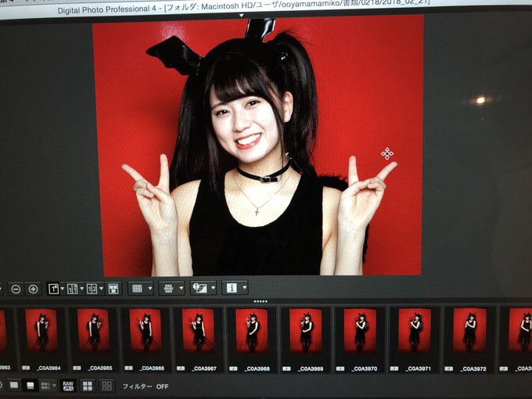The image size is (532, 399).
Task: Click the filled four-squares select-all icon
Action: coord(88,386)
